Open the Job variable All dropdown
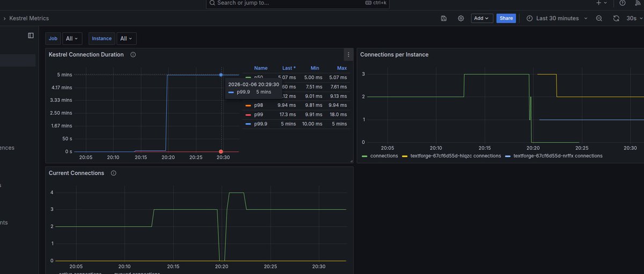Image resolution: width=644 pixels, height=274 pixels. pyautogui.click(x=72, y=39)
